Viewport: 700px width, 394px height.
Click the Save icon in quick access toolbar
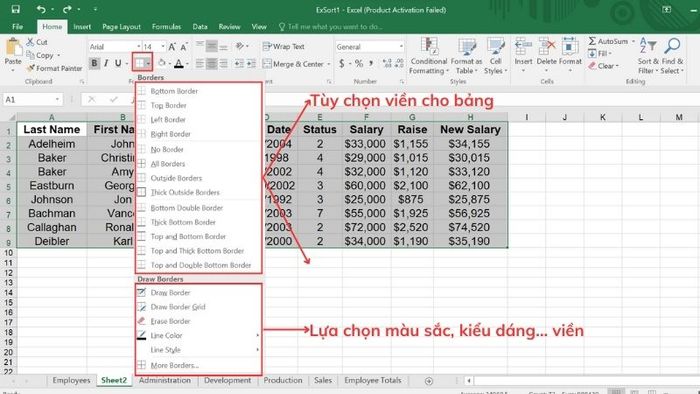pyautogui.click(x=16, y=9)
